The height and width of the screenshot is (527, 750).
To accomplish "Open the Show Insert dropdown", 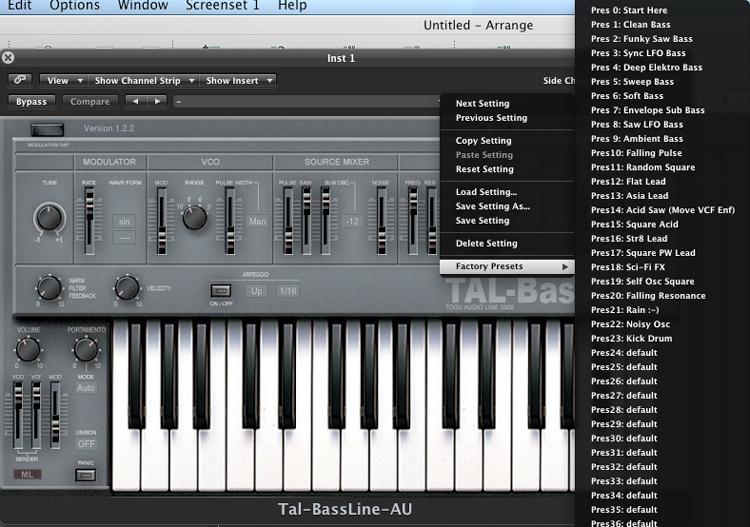I will (x=238, y=81).
